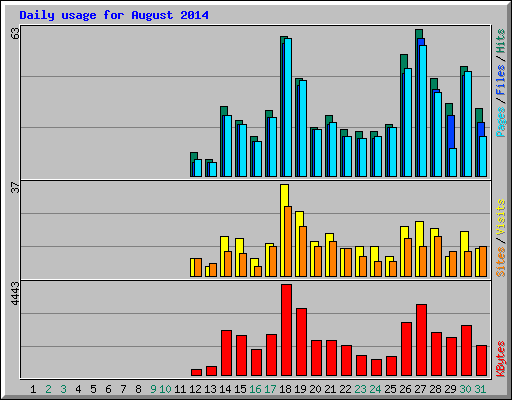
Task: Click day label 21 on the x-axis
Action: click(330, 389)
